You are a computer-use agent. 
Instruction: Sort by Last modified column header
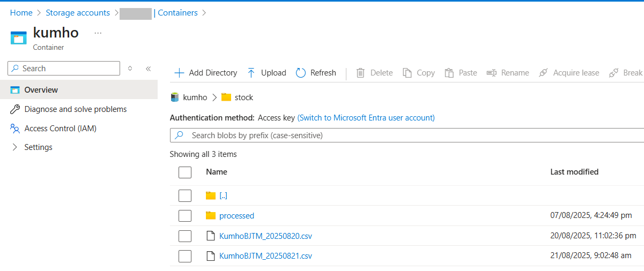pyautogui.click(x=574, y=172)
